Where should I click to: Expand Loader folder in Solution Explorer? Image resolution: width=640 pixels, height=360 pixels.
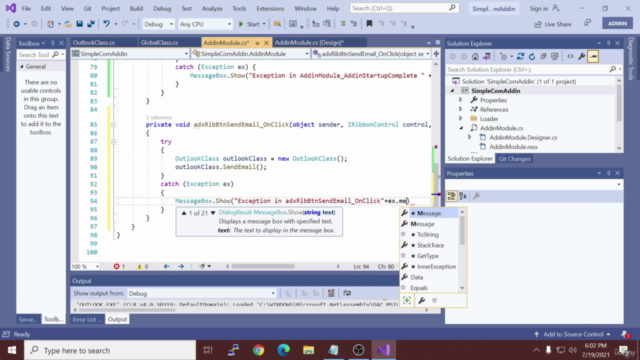pyautogui.click(x=460, y=119)
